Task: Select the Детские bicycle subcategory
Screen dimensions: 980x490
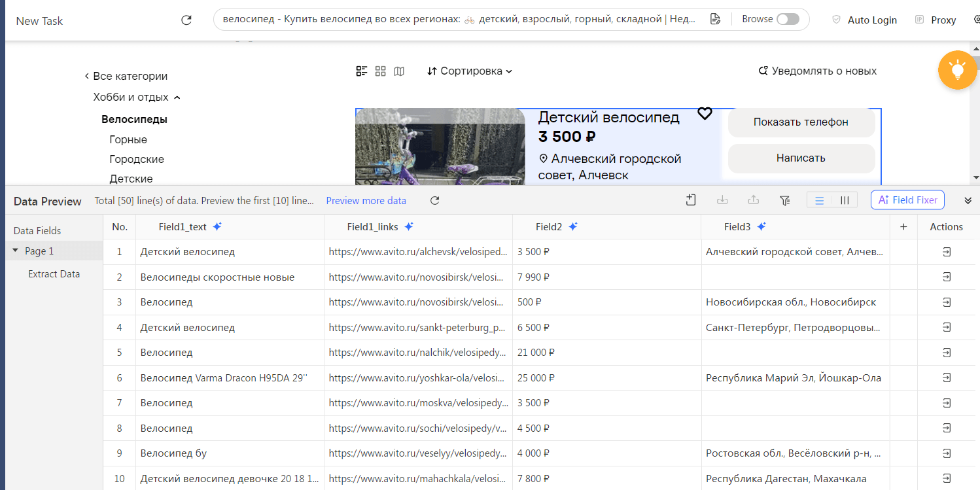Action: tap(131, 179)
